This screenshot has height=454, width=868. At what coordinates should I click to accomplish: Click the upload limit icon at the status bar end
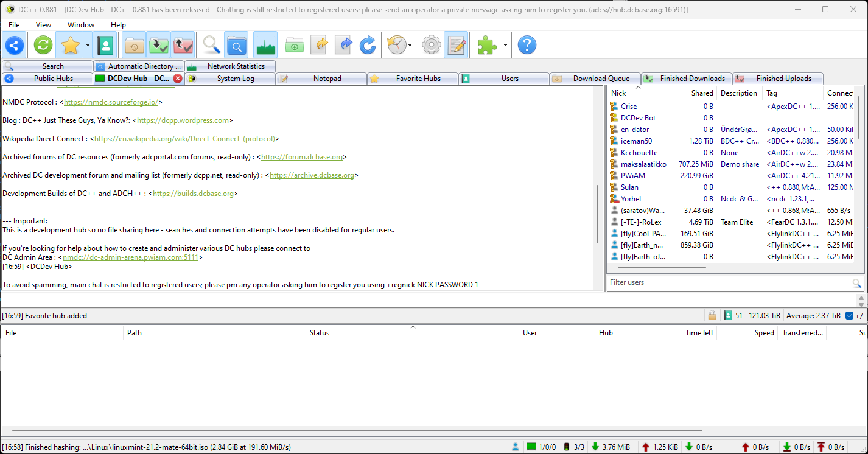coord(821,447)
